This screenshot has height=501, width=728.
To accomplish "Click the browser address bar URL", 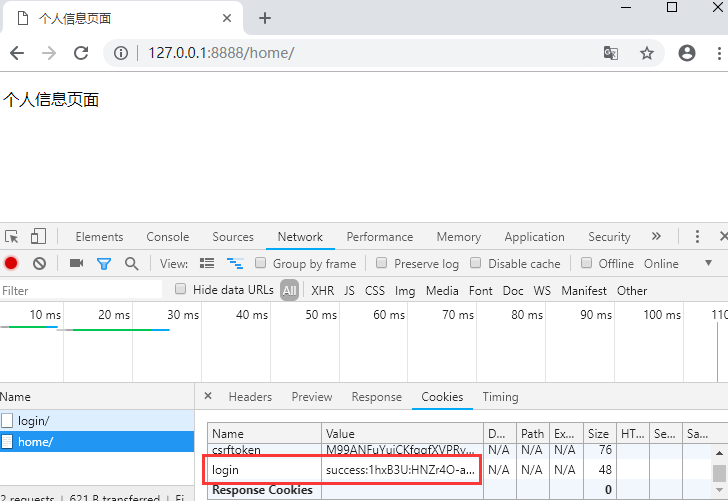I will pyautogui.click(x=221, y=53).
